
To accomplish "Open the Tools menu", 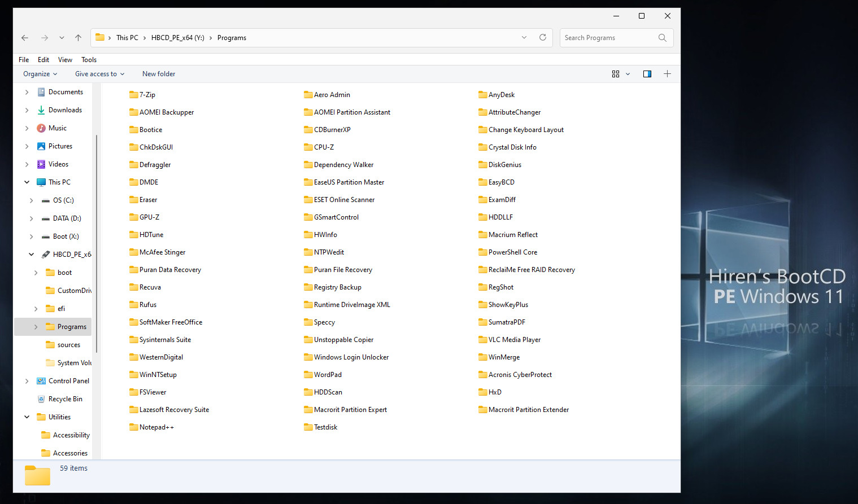I will coord(89,59).
